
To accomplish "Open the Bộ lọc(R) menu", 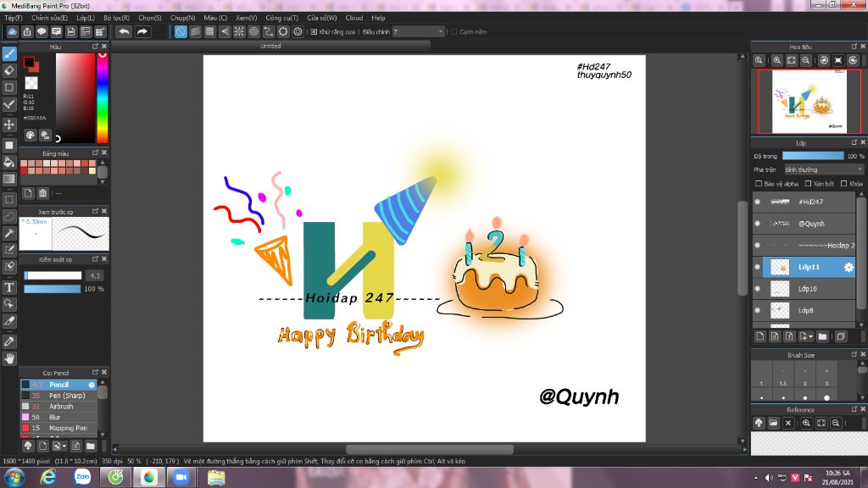I will [x=117, y=18].
